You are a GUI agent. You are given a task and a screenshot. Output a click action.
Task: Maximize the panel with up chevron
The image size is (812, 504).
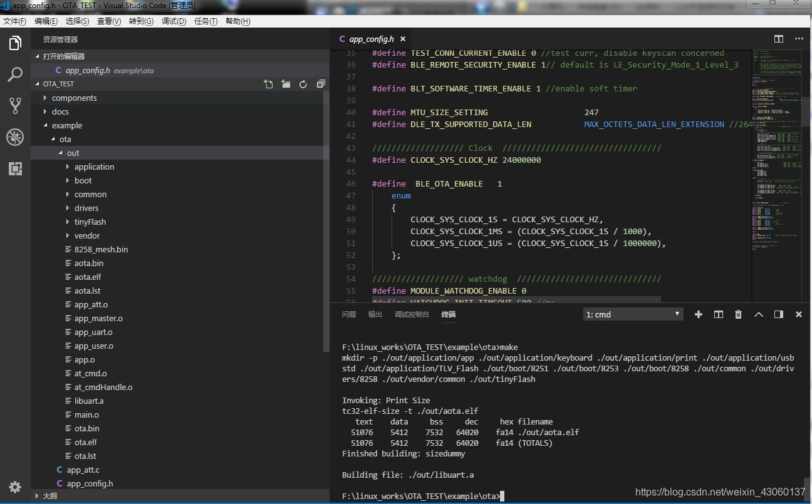coord(759,314)
